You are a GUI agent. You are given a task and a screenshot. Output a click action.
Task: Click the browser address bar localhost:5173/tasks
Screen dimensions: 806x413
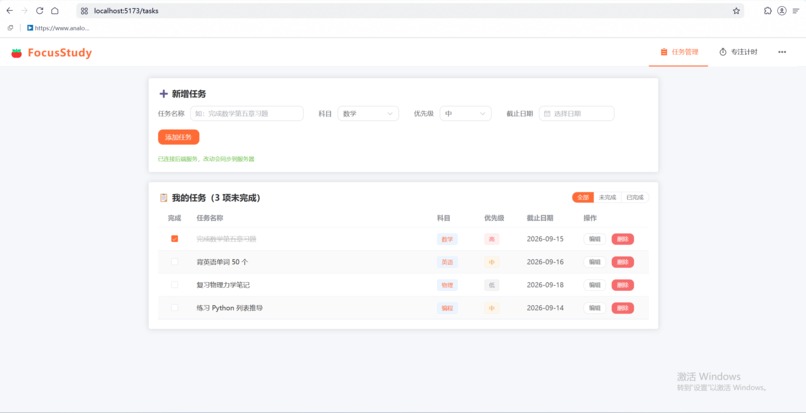(410, 11)
